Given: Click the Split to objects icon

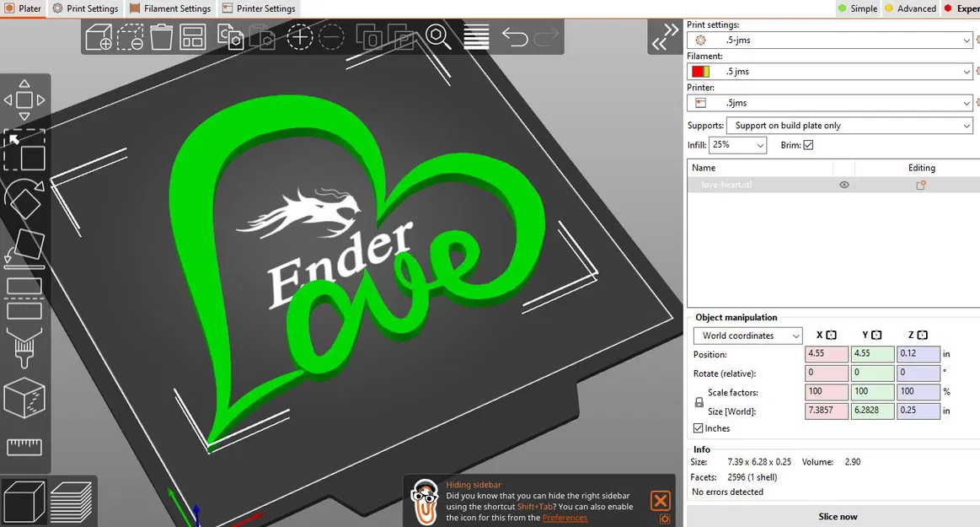Looking at the screenshot, I should point(369,37).
